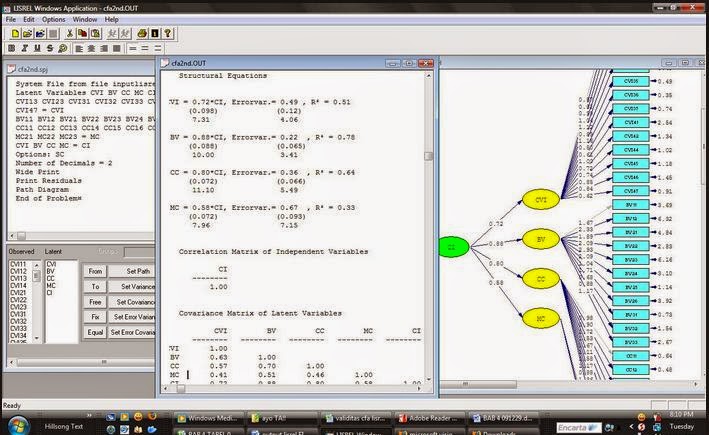Click the Fix button

[x=95, y=317]
